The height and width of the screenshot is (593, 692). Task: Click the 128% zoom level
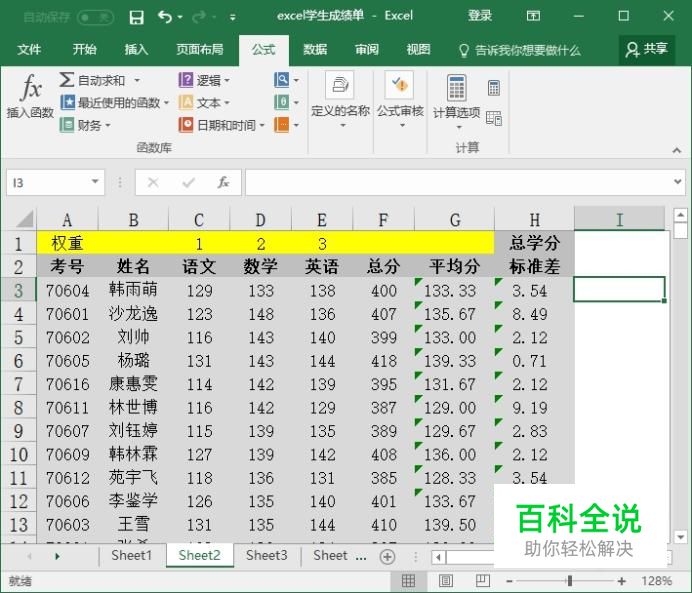point(656,581)
